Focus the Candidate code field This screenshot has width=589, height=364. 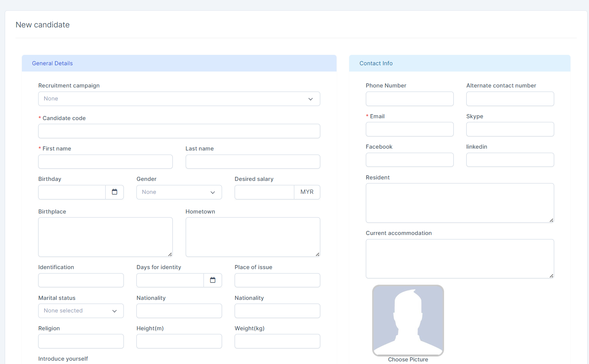179,131
